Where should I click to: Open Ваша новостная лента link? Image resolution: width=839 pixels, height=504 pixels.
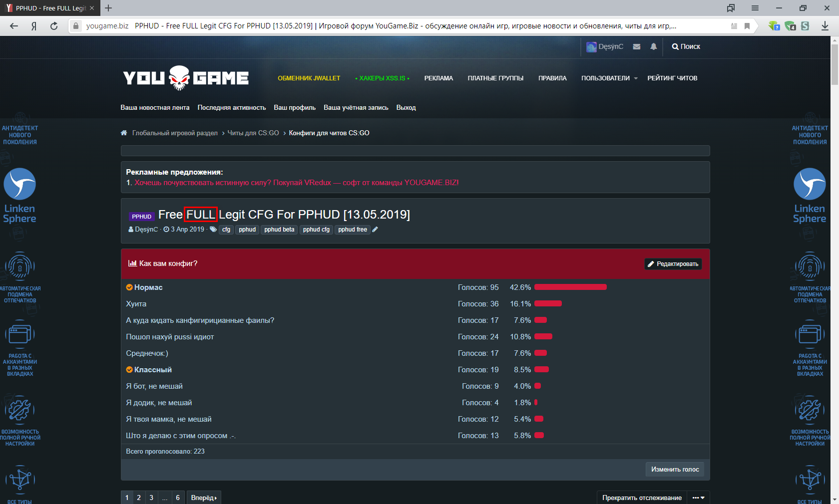point(155,107)
